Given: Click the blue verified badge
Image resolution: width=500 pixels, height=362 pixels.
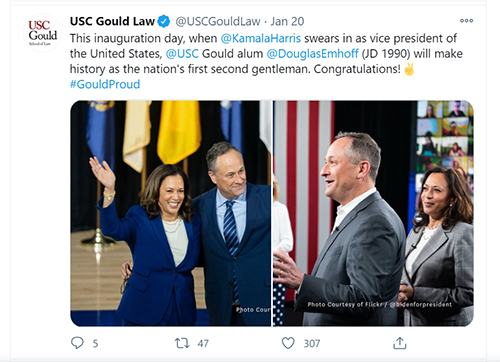Looking at the screenshot, I should [x=164, y=21].
